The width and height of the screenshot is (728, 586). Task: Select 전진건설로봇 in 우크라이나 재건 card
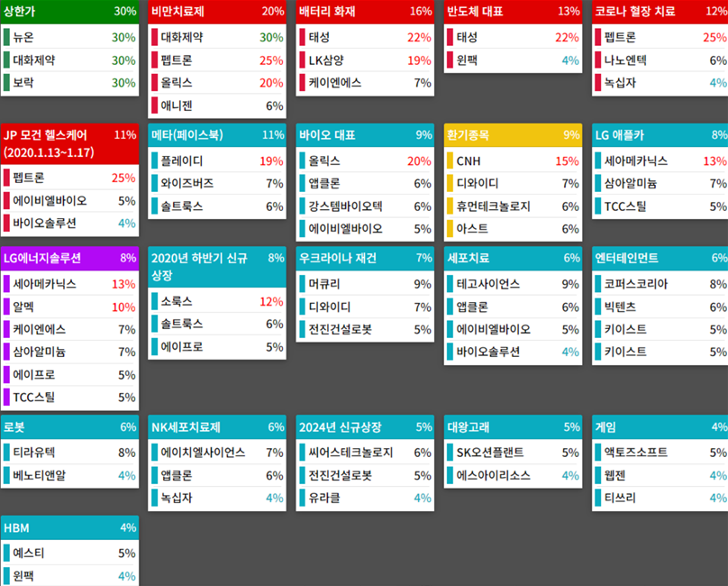[365, 329]
